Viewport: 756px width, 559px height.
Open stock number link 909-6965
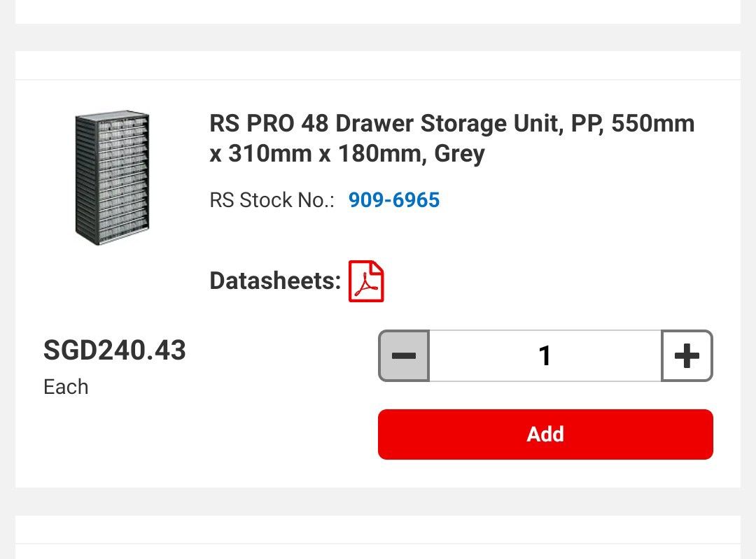pos(394,201)
